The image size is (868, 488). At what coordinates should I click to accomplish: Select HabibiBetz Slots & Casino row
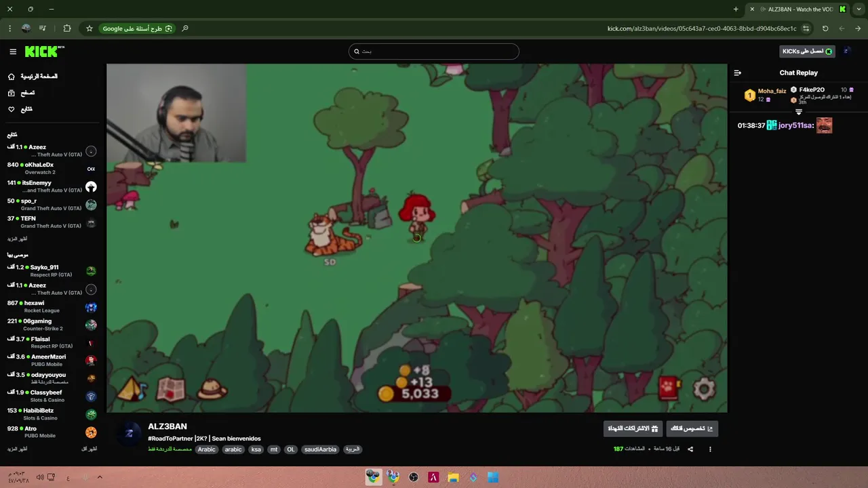52,414
